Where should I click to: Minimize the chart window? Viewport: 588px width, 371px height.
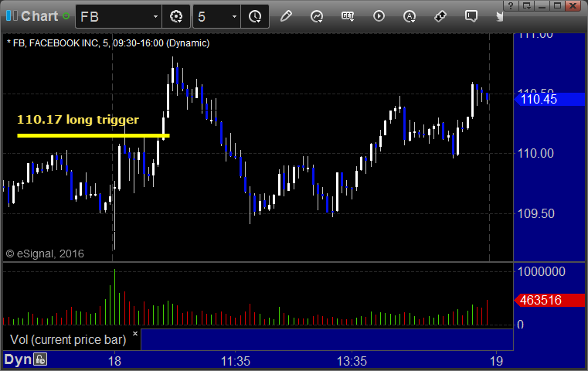(542, 5)
